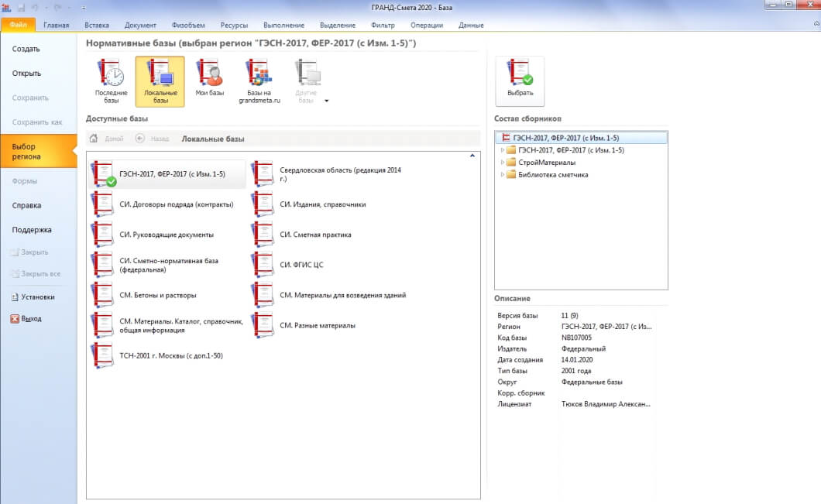This screenshot has width=821, height=504.
Task: Select the СтройМатериалы folder label
Action: point(547,163)
